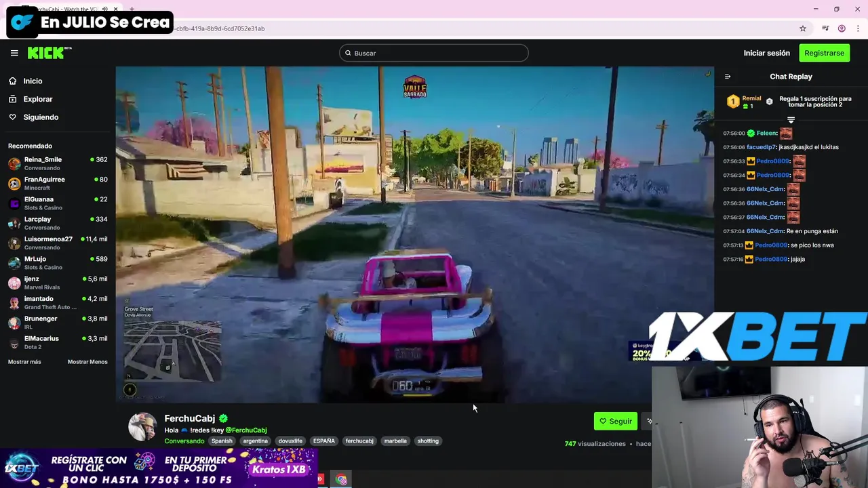Click the FerchuCabj channel name
Image resolution: width=868 pixels, height=488 pixels.
coord(189,418)
